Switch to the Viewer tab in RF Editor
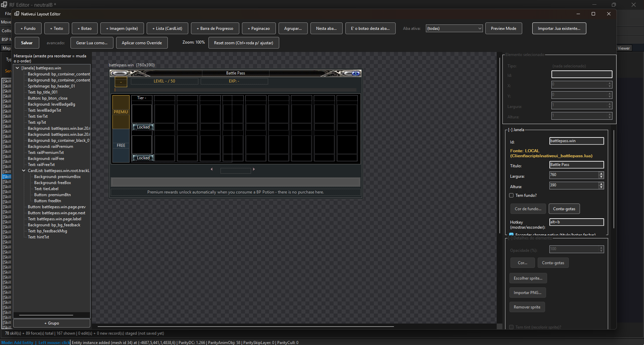 pos(624,48)
